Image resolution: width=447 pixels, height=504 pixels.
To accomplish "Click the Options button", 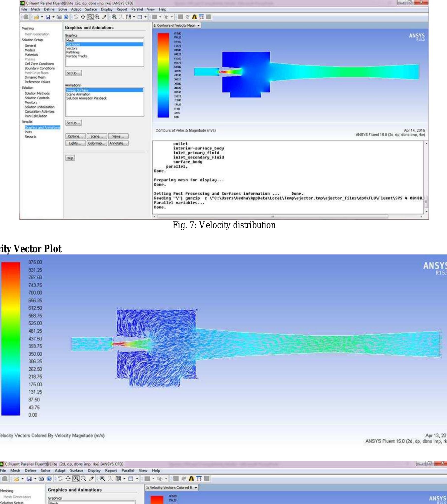I will [75, 136].
